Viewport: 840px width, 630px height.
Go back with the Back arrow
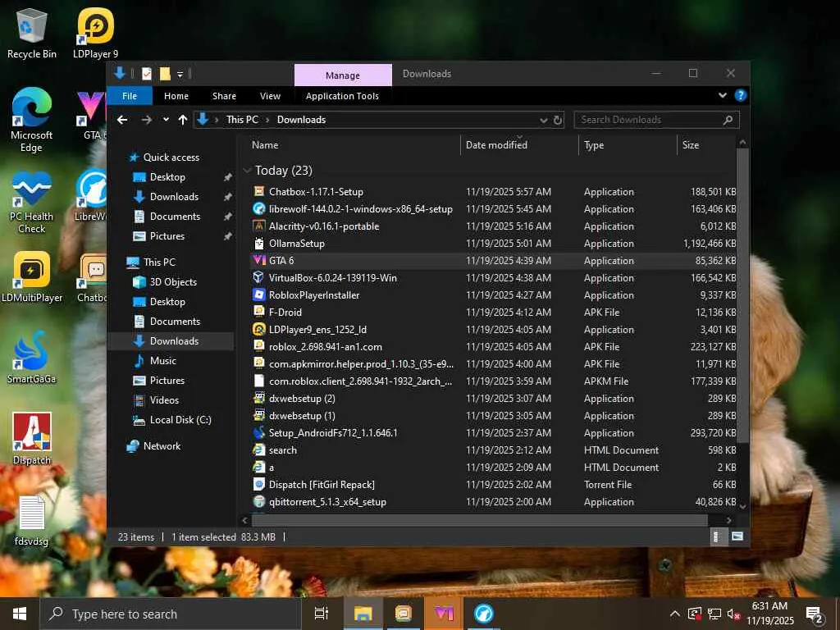click(122, 120)
